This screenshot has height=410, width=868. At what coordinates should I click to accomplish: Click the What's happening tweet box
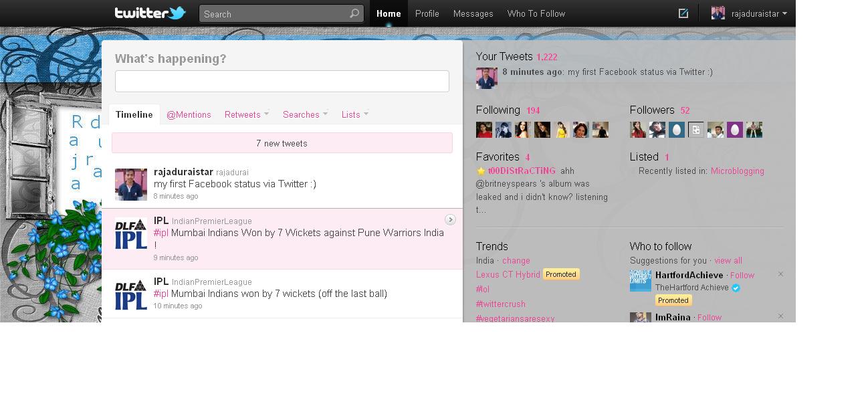[282, 81]
